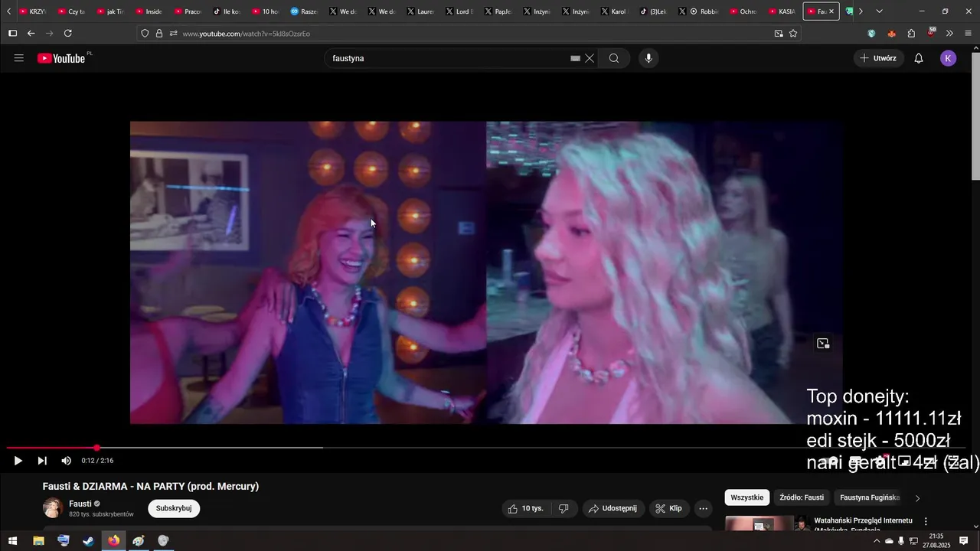The height and width of the screenshot is (551, 980).
Task: Dislike the video
Action: (563, 508)
